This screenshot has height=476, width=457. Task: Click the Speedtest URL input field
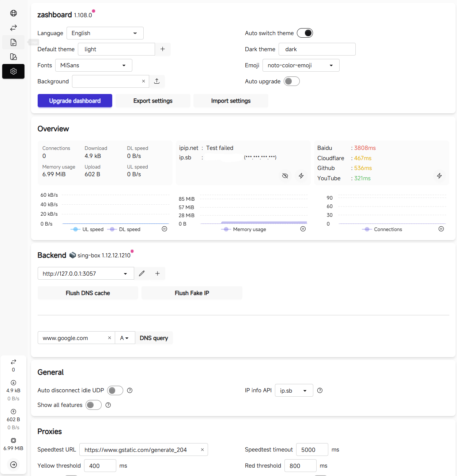click(141, 450)
